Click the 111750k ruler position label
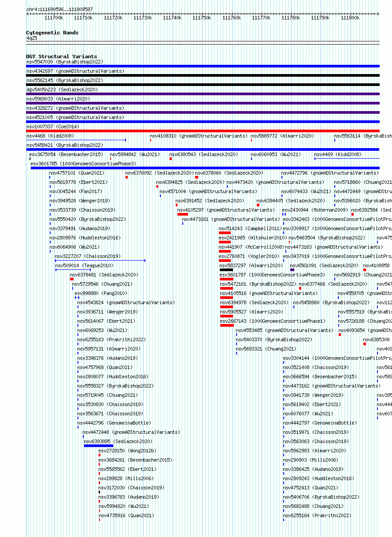The width and height of the screenshot is (392, 537). pos(201,18)
